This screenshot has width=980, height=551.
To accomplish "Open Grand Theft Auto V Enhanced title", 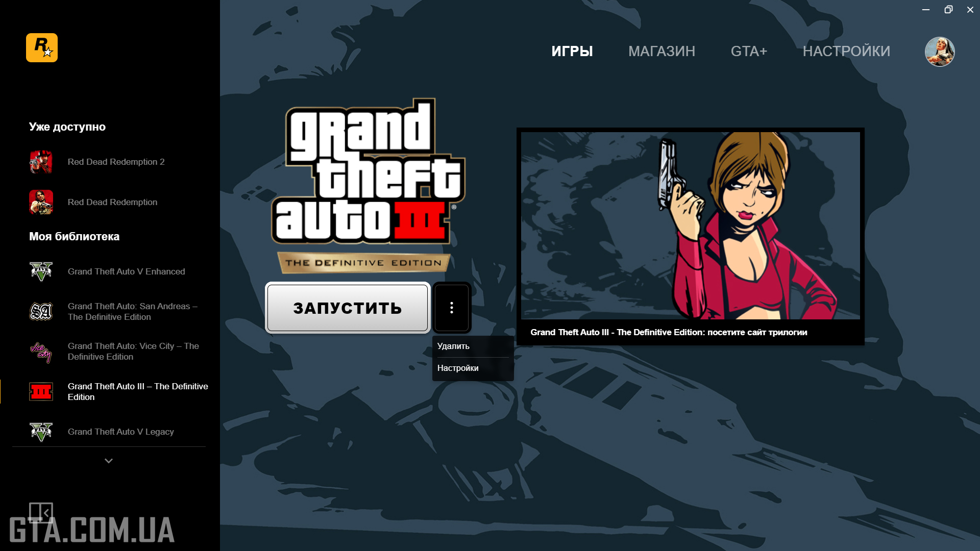I will (x=126, y=271).
